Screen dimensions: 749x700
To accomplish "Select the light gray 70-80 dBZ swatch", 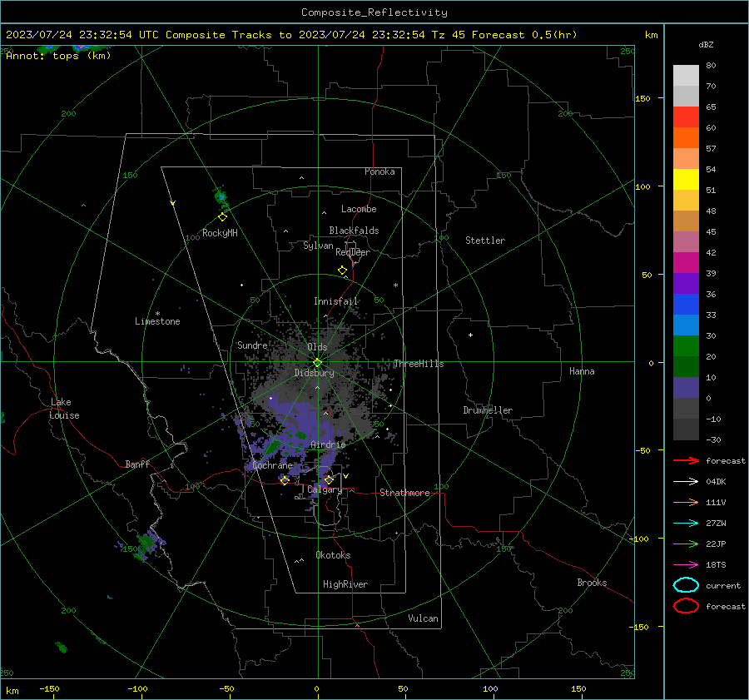I will (686, 75).
